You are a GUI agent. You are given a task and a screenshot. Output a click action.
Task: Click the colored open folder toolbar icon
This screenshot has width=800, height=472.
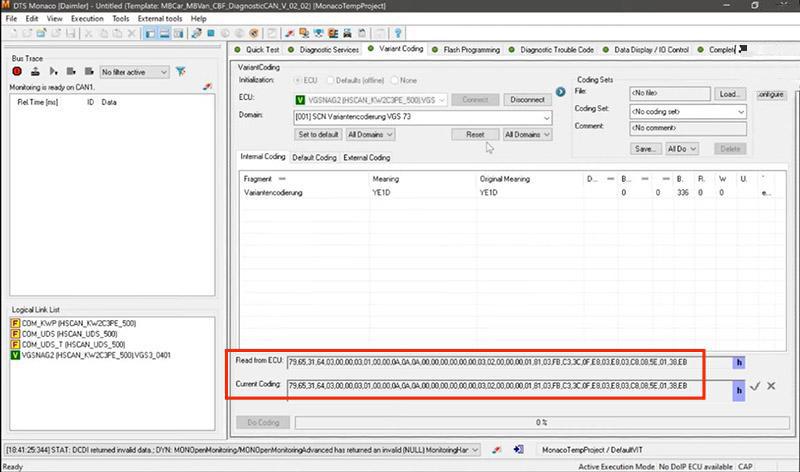[x=41, y=33]
